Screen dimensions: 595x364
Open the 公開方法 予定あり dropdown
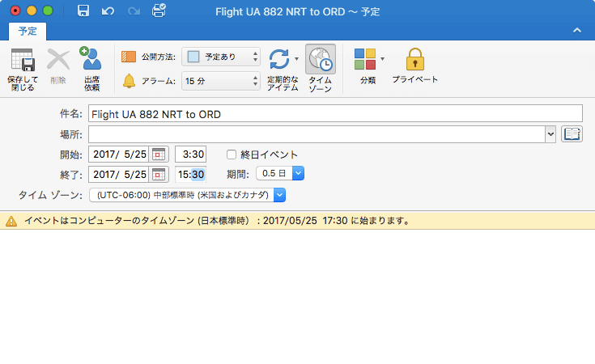click(221, 57)
